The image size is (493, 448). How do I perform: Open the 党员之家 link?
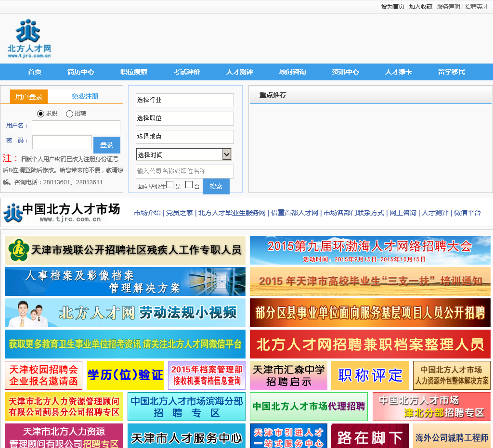pos(180,213)
